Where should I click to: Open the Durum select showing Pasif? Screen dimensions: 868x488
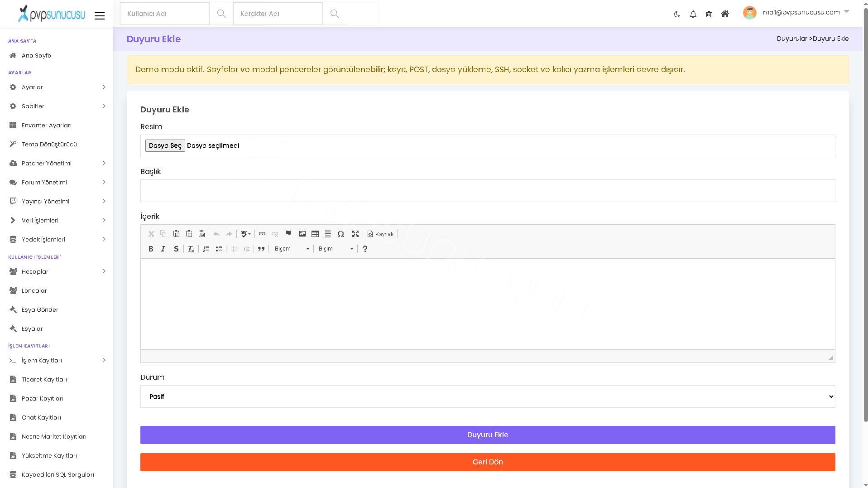[x=488, y=396]
